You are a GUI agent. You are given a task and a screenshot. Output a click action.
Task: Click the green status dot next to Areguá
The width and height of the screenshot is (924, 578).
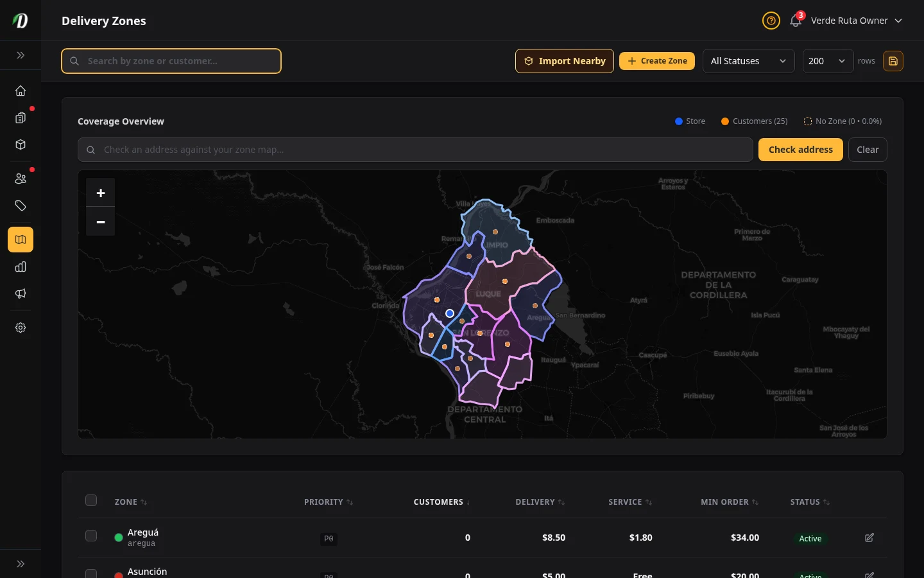pos(119,538)
